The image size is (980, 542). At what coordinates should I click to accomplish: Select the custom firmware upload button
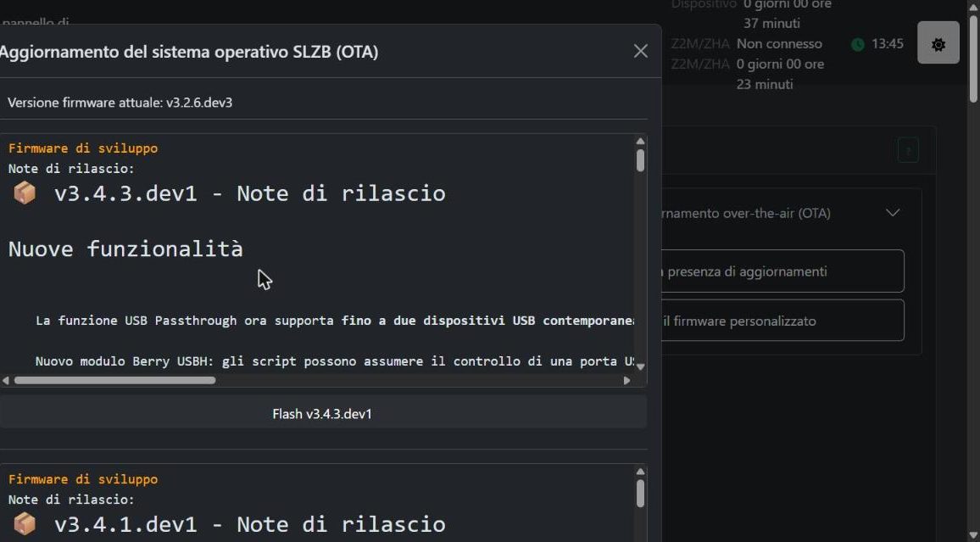(783, 321)
